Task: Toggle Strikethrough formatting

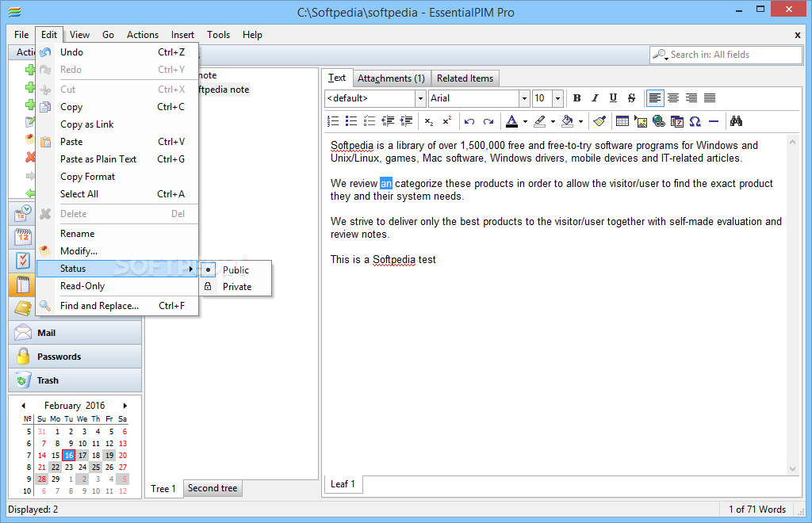Action: pos(631,97)
